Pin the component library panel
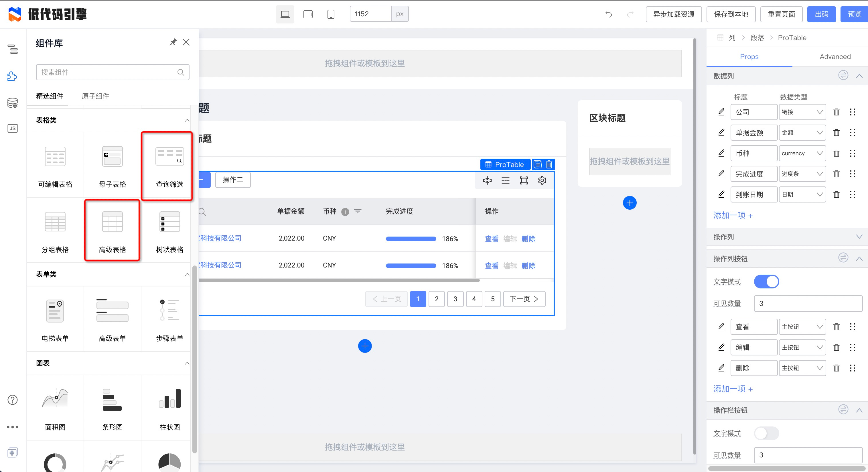Image resolution: width=868 pixels, height=472 pixels. coord(173,42)
